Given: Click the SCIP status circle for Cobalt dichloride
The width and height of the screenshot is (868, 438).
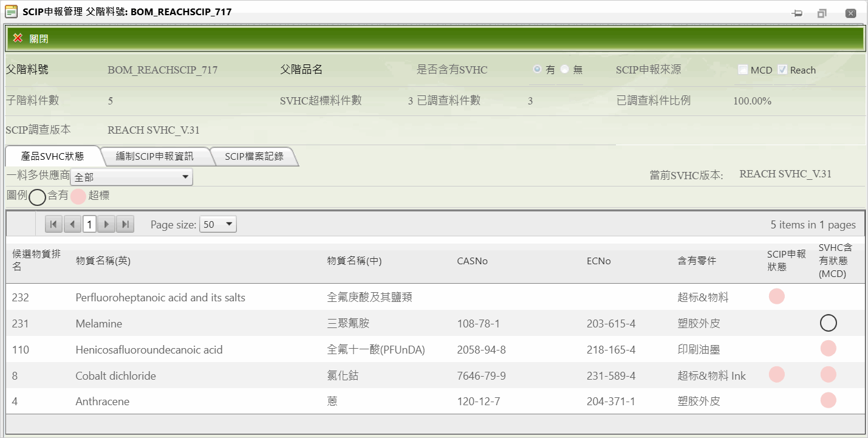Looking at the screenshot, I should (x=776, y=374).
